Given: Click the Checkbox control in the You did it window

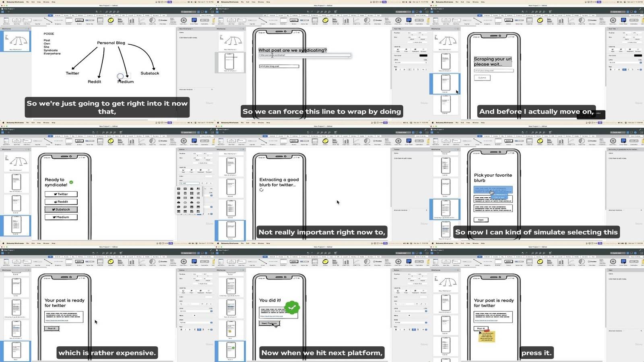Looking at the screenshot, I should (378, 262).
